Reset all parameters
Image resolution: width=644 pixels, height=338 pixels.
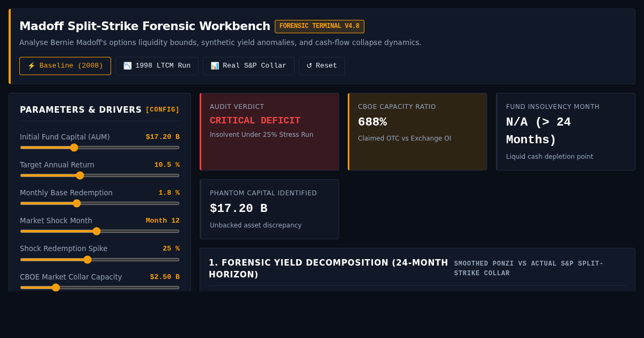(x=321, y=66)
